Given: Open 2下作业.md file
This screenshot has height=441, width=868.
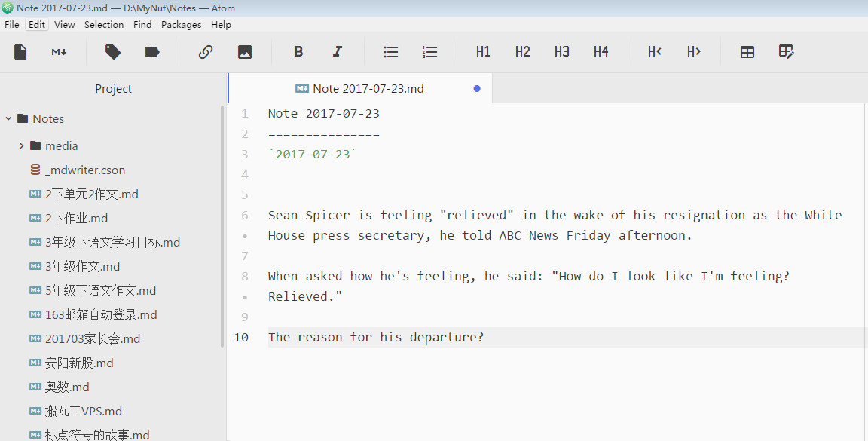Looking at the screenshot, I should [76, 219].
